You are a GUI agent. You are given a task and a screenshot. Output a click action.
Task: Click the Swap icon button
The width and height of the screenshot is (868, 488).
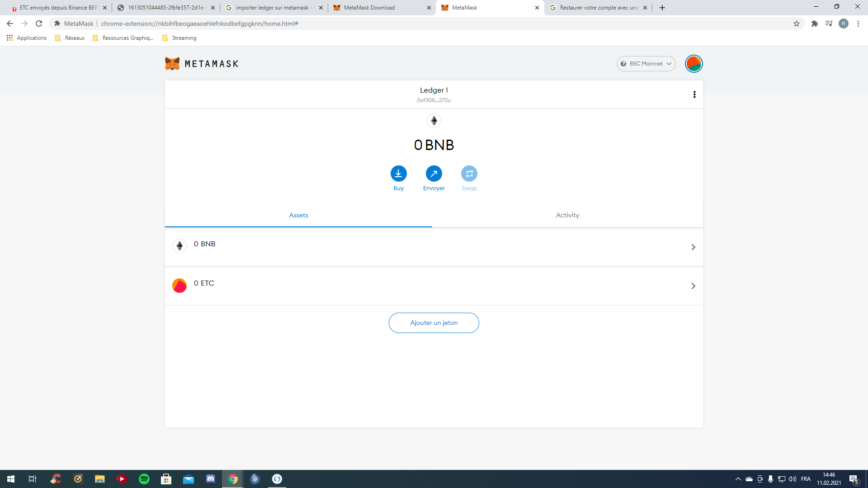pyautogui.click(x=469, y=174)
